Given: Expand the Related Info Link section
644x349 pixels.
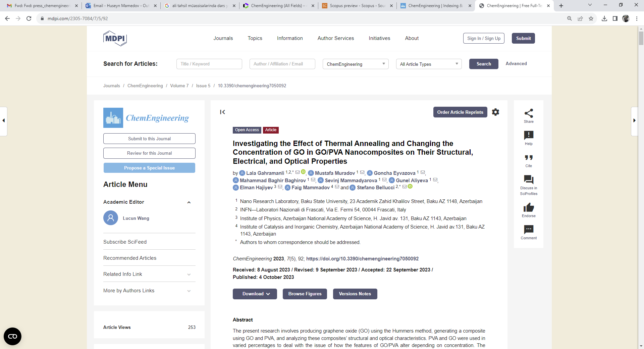Looking at the screenshot, I should pos(189,275).
